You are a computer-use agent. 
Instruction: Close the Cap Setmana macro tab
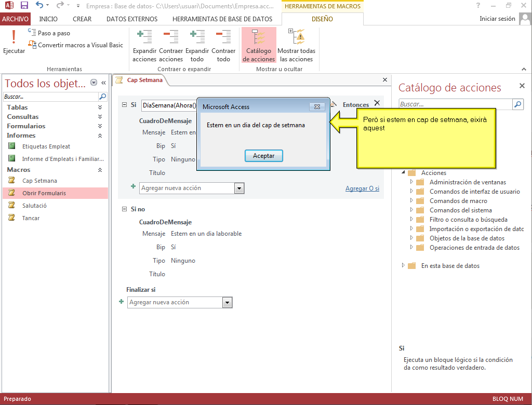coord(385,80)
